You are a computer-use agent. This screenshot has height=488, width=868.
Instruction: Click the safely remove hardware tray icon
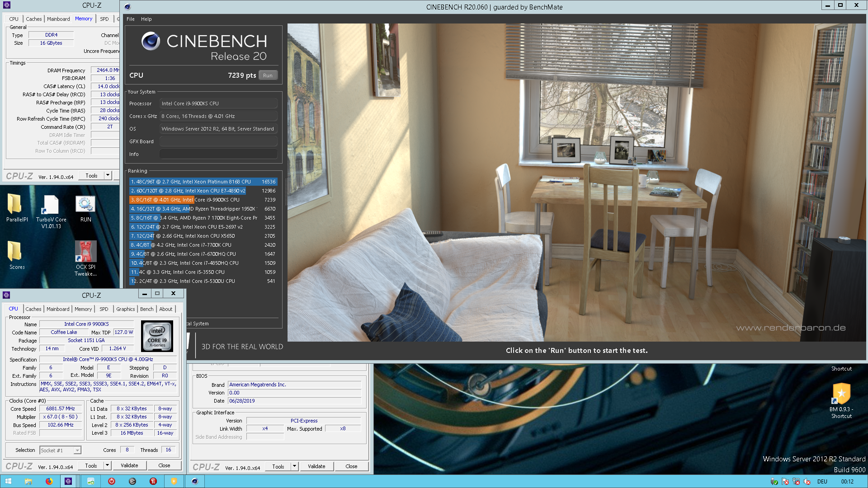click(774, 482)
